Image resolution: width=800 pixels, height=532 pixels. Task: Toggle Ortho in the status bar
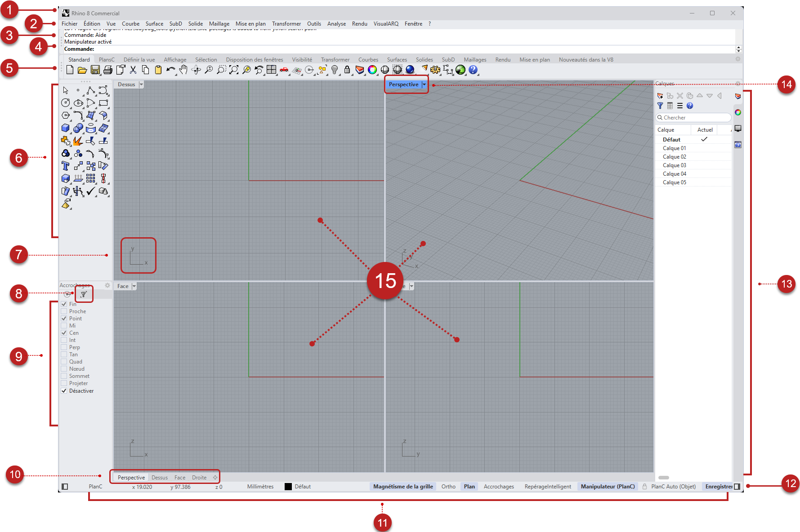click(448, 487)
